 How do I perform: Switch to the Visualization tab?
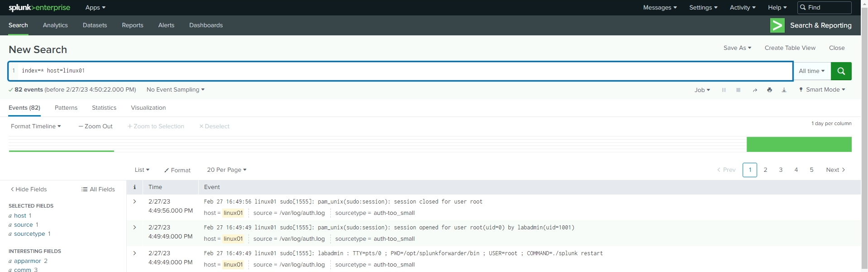[x=148, y=108]
